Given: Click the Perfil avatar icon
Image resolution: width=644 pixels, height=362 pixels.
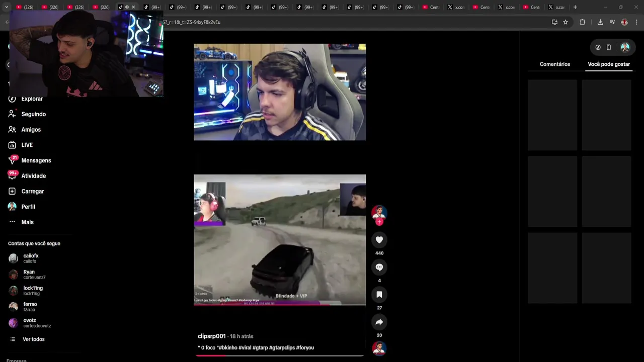Looking at the screenshot, I should 12,207.
